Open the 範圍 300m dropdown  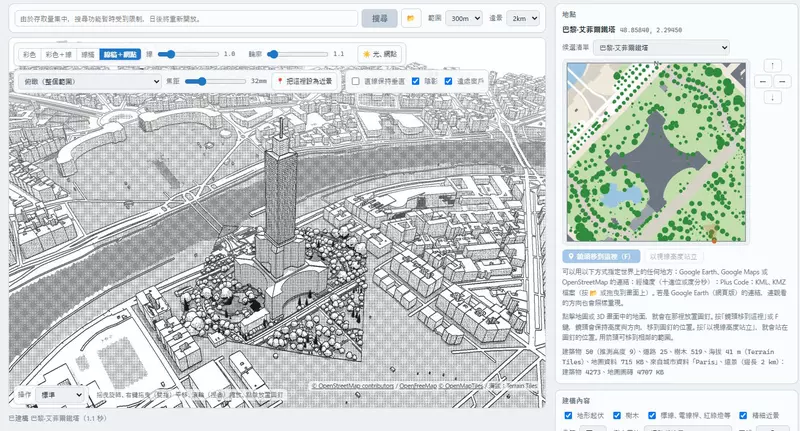[x=464, y=18]
